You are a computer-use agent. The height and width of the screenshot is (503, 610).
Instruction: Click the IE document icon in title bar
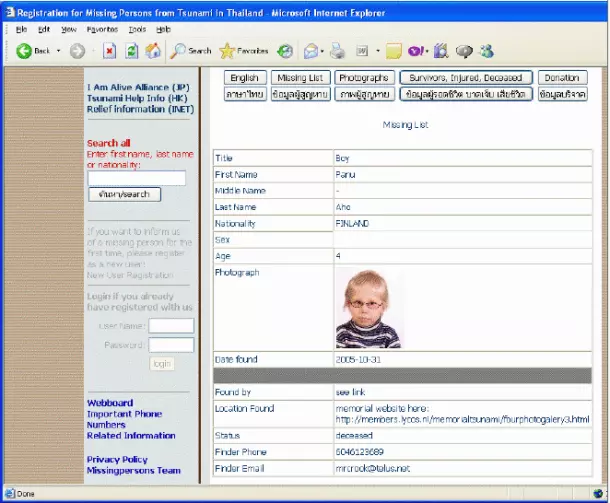pos(9,12)
